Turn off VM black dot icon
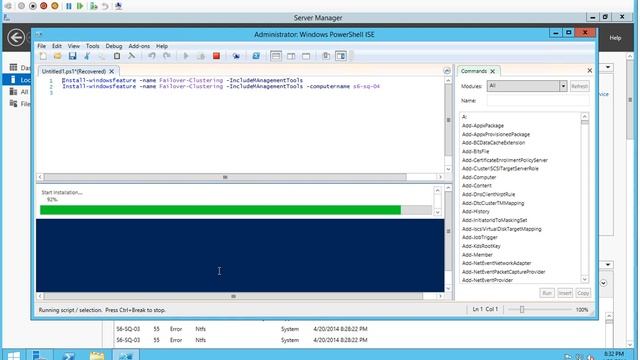640x360 pixels. pos(33,6)
